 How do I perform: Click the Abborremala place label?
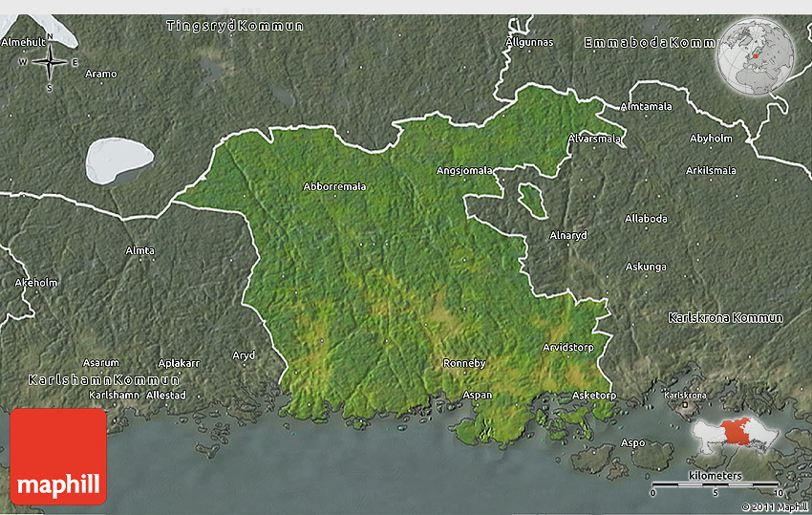(334, 186)
